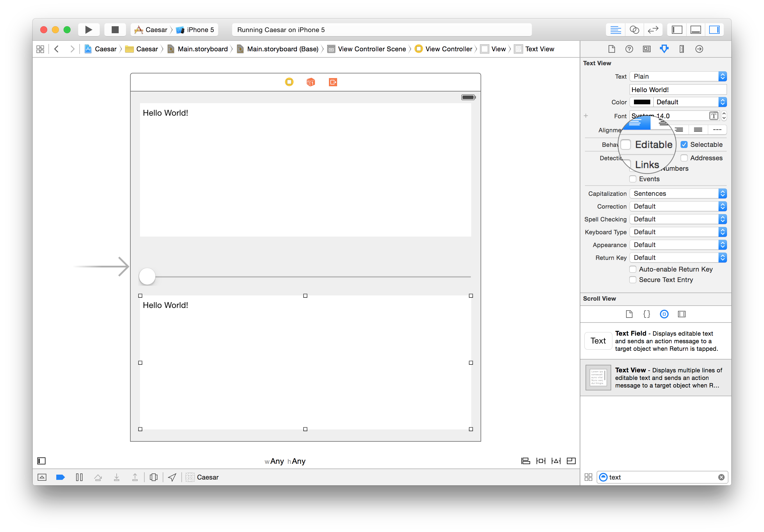
Task: Toggle breakpoints in debug bar
Action: [61, 477]
